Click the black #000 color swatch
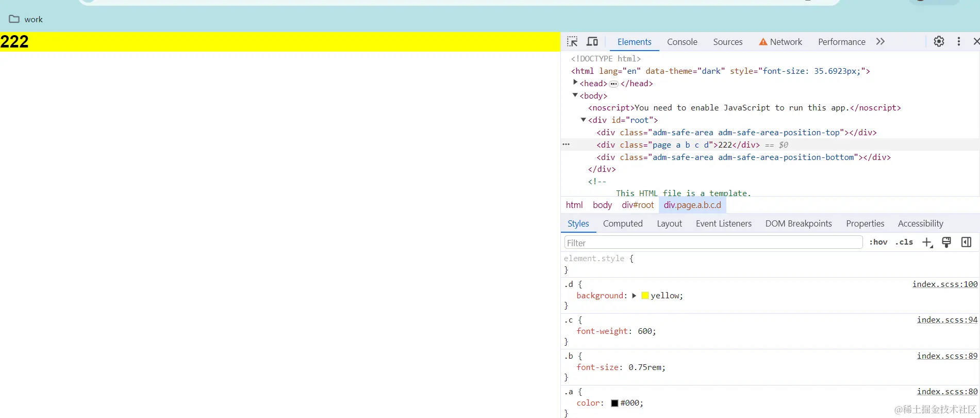Screen dimensions: 980x418 point(614,403)
